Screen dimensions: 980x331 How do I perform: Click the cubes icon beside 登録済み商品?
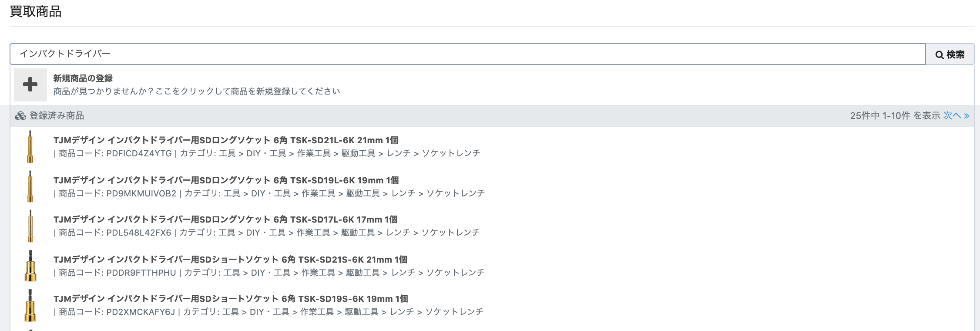20,116
